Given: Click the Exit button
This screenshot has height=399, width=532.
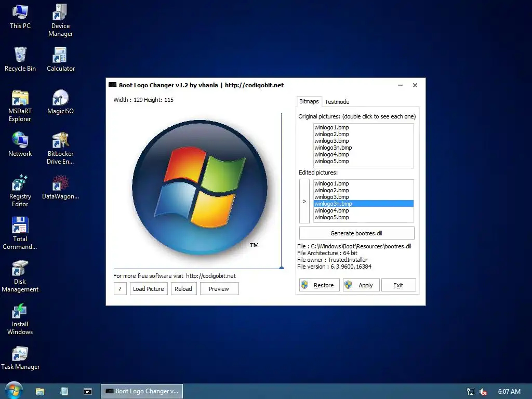Looking at the screenshot, I should (x=398, y=285).
